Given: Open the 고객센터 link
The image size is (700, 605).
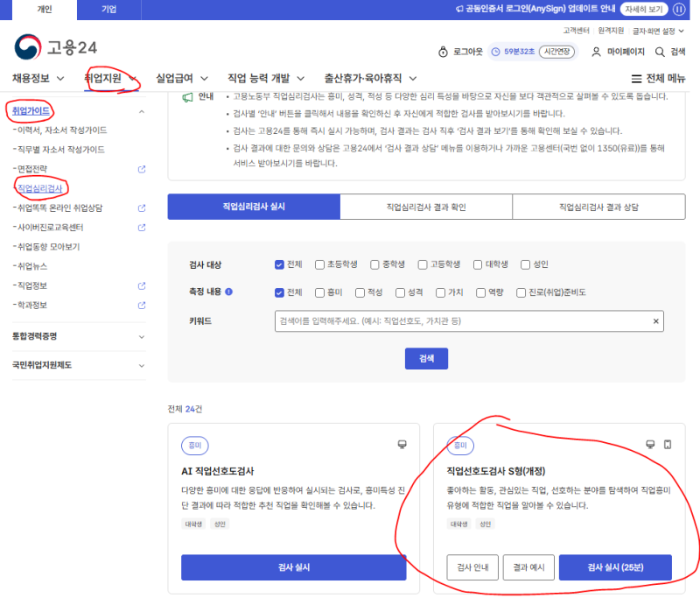Looking at the screenshot, I should pyautogui.click(x=576, y=31).
